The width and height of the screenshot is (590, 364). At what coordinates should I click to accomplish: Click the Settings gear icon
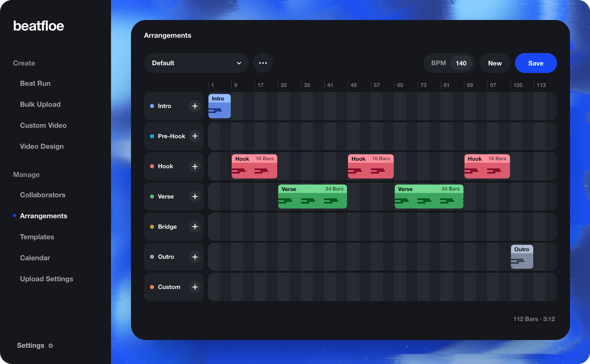[x=51, y=346]
